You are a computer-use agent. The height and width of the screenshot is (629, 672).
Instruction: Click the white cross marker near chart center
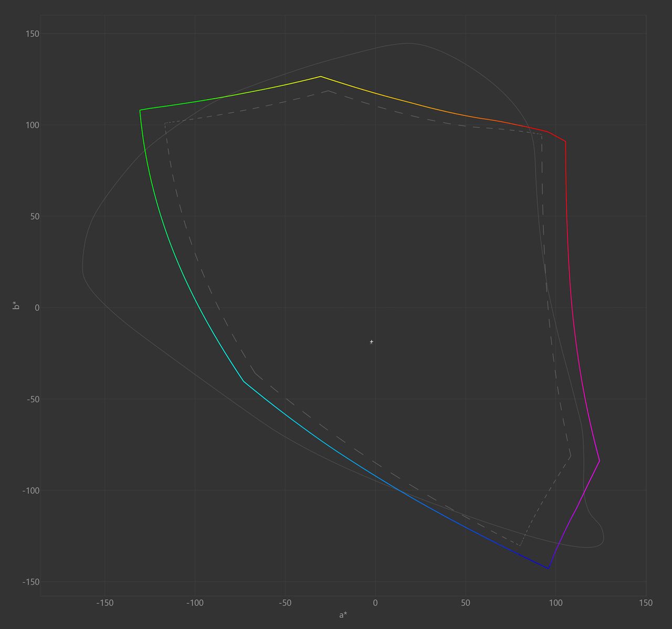tap(372, 342)
